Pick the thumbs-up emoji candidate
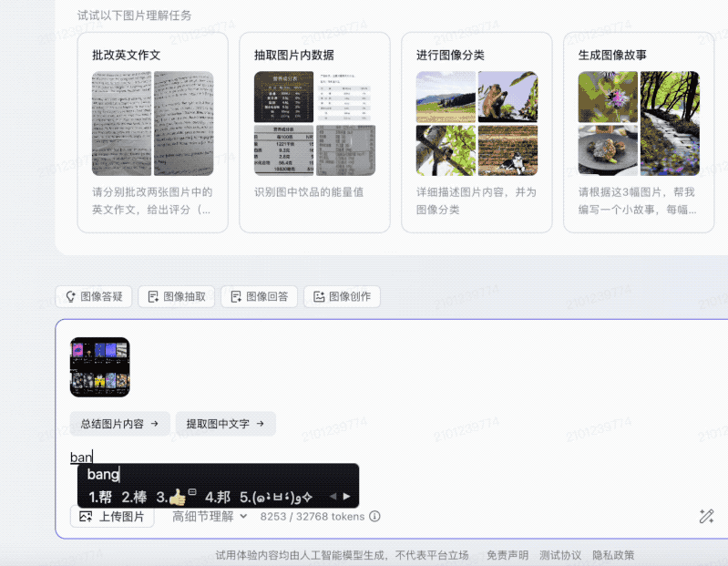The image size is (728, 566). (x=176, y=498)
